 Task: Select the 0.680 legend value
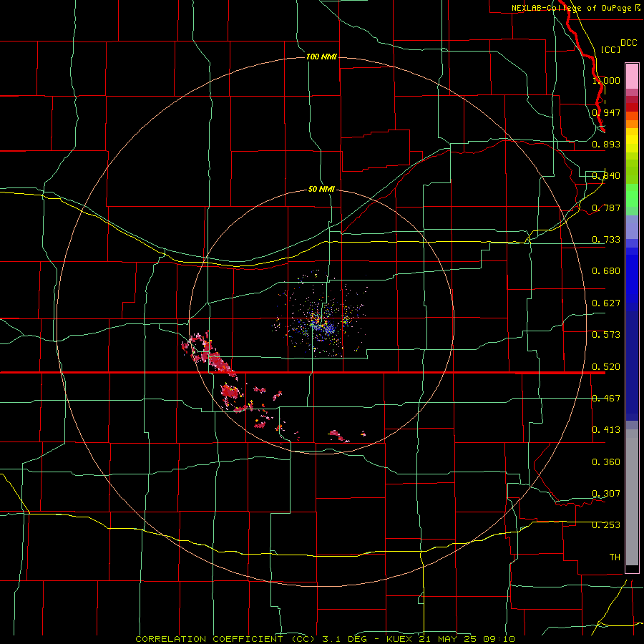point(606,271)
